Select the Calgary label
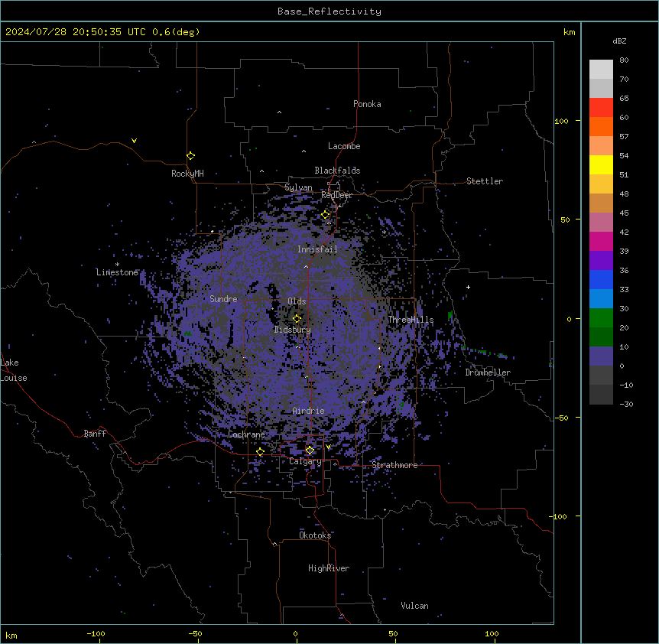 (305, 461)
